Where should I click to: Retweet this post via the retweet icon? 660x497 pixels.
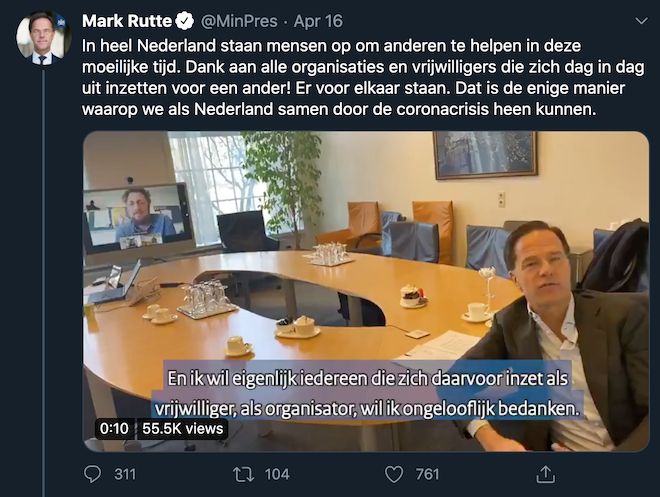pyautogui.click(x=244, y=475)
